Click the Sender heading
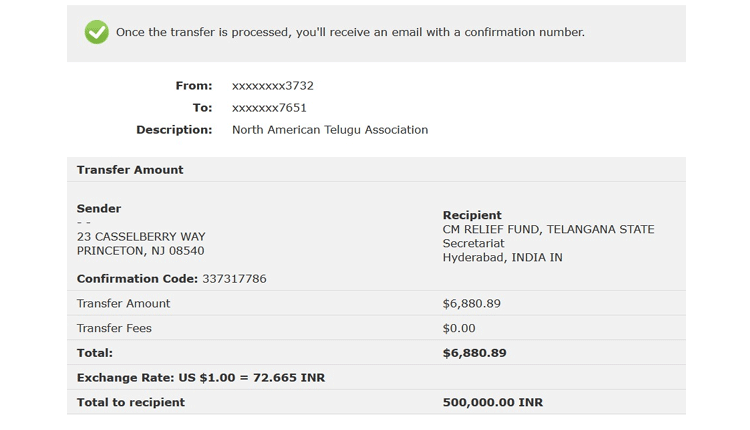The height and width of the screenshot is (430, 750). pos(99,209)
